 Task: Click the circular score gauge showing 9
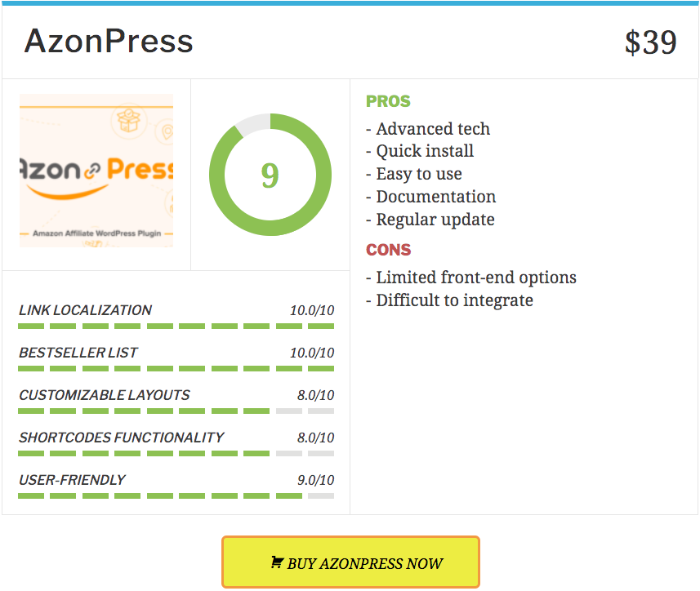[270, 175]
